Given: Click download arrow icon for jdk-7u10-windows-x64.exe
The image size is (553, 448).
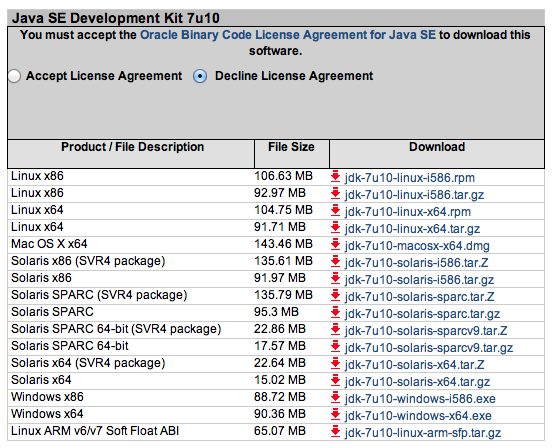Looking at the screenshot, I should pyautogui.click(x=335, y=414).
